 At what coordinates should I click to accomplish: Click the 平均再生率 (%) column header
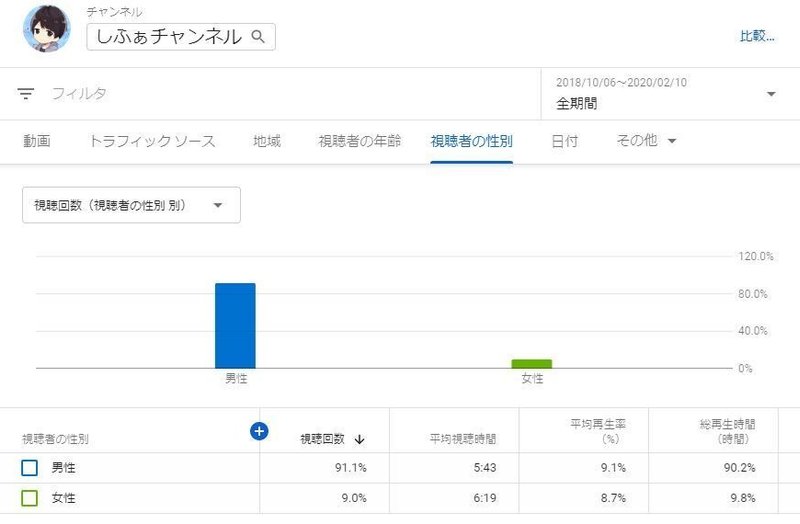(597, 431)
